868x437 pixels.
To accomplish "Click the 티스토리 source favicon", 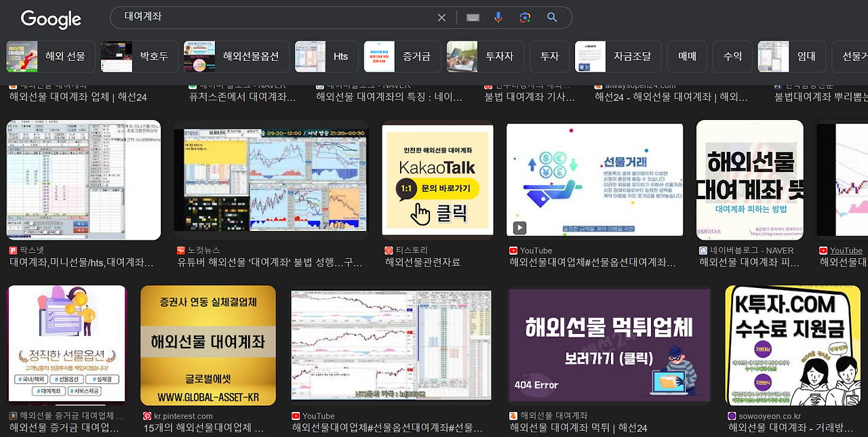I will coord(389,251).
